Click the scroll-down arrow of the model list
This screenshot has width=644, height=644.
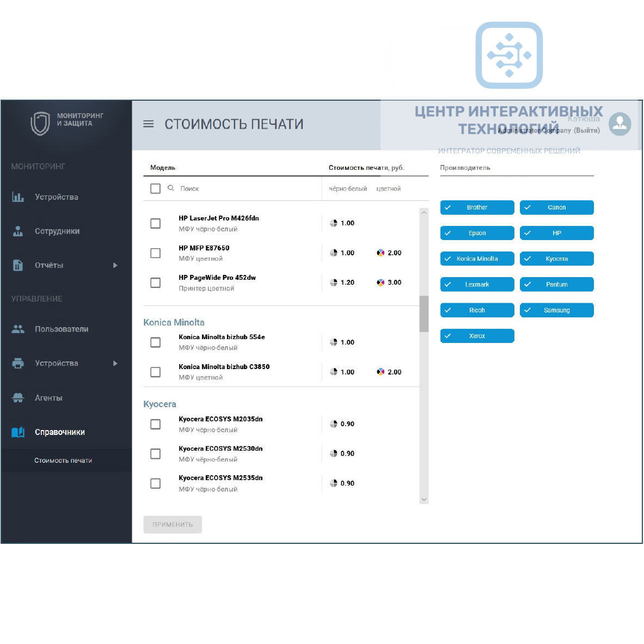click(x=424, y=499)
